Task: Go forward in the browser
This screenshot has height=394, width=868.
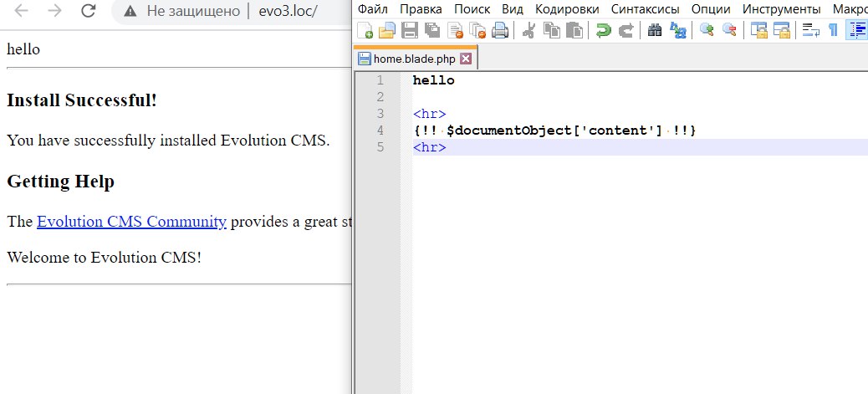Action: pyautogui.click(x=54, y=11)
